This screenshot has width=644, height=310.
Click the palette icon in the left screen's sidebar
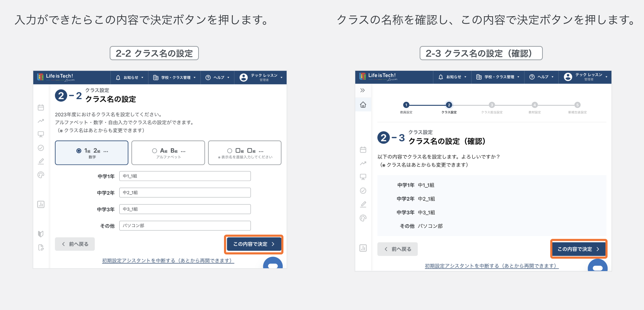41,175
